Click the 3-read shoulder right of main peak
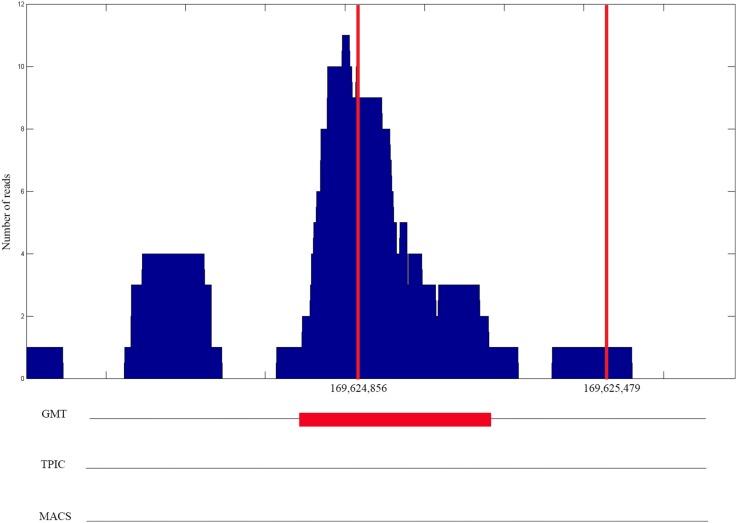The height and width of the screenshot is (523, 737). coord(459,320)
